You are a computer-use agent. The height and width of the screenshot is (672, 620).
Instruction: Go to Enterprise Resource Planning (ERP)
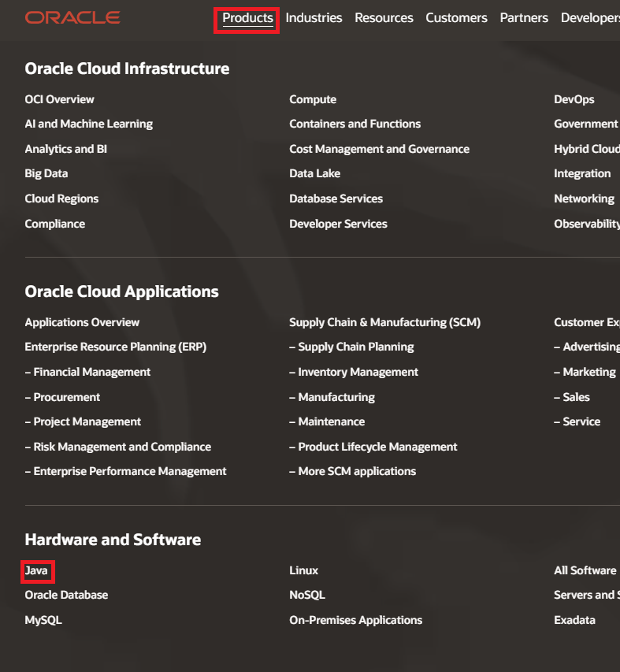[x=116, y=347]
